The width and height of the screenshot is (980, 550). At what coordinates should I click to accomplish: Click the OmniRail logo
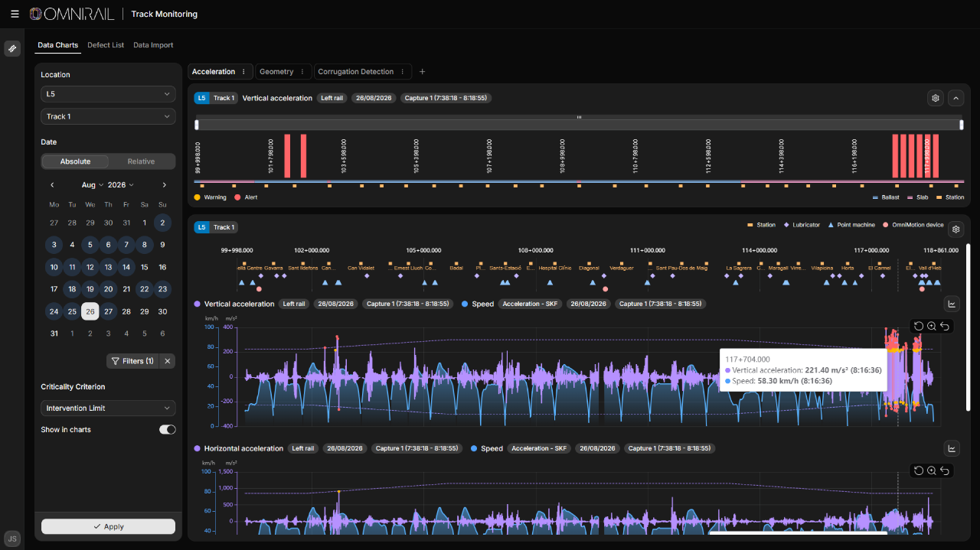pyautogui.click(x=73, y=14)
